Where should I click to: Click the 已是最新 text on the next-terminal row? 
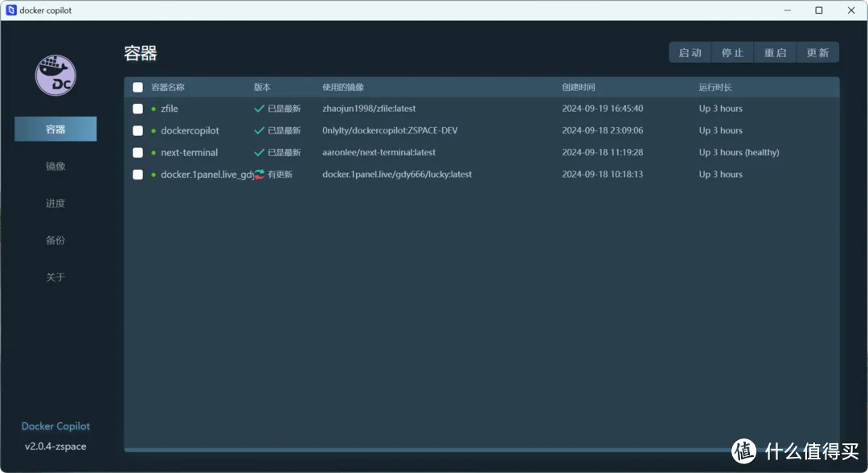tap(285, 152)
